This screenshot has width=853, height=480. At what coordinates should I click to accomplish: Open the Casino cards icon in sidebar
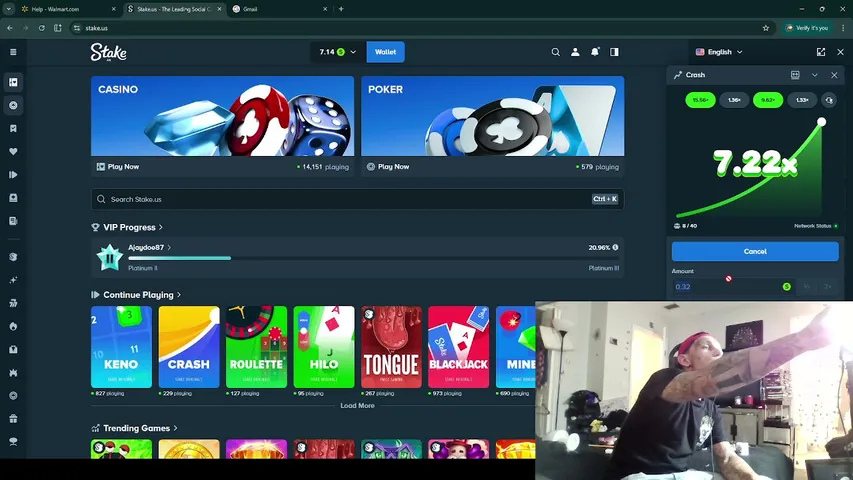pyautogui.click(x=13, y=82)
